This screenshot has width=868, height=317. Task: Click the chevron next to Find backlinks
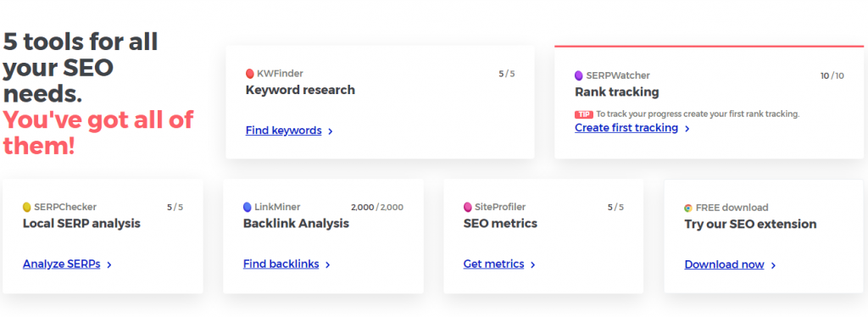(x=328, y=265)
